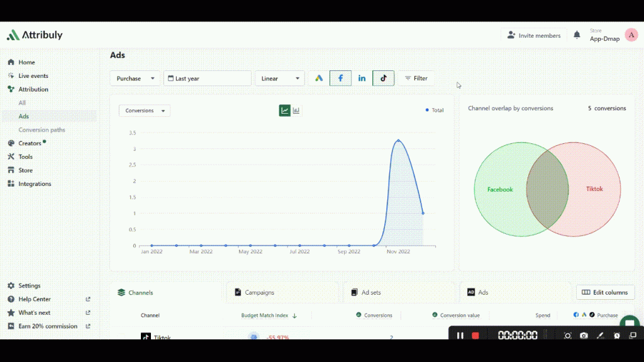Pause the screen recording
This screenshot has height=362, width=644.
(460, 336)
